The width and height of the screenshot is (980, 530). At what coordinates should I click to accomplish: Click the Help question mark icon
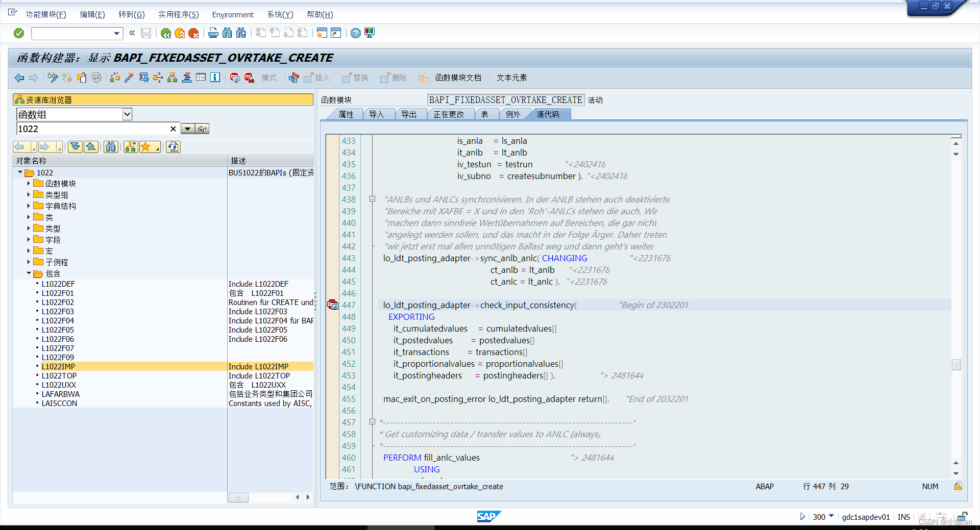355,33
